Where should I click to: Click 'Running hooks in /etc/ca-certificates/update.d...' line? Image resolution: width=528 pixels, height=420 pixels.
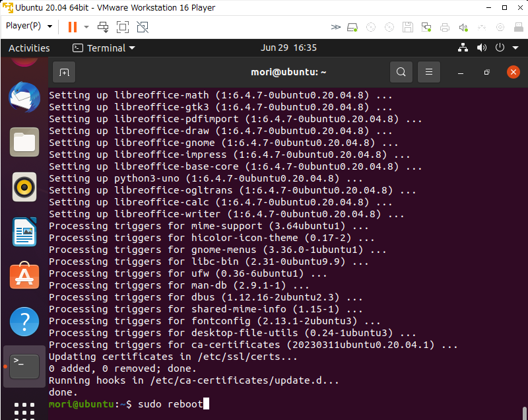pos(193,380)
